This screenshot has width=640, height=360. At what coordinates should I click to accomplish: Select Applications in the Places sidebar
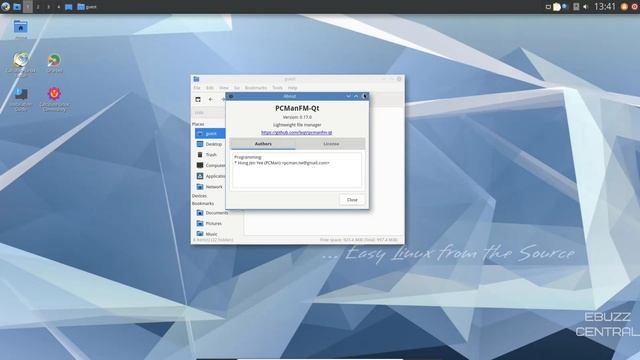[x=210, y=176]
